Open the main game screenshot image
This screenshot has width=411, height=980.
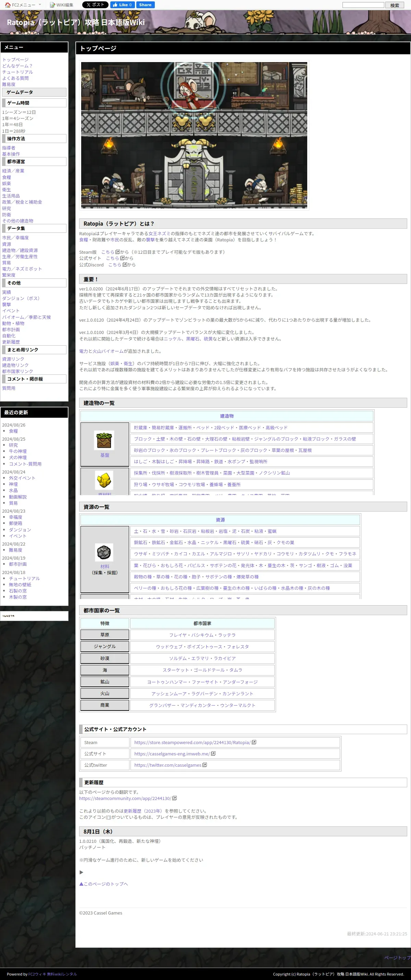194,135
